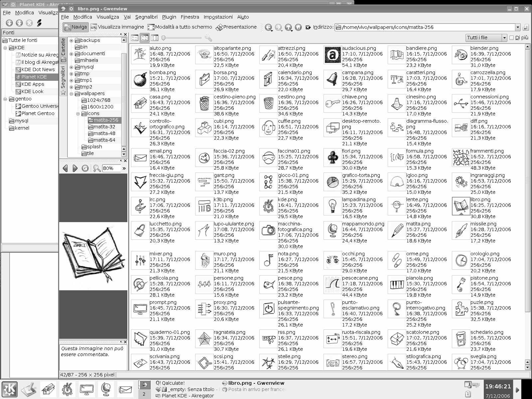Select the third thumbnail layout mode icon

tap(155, 38)
